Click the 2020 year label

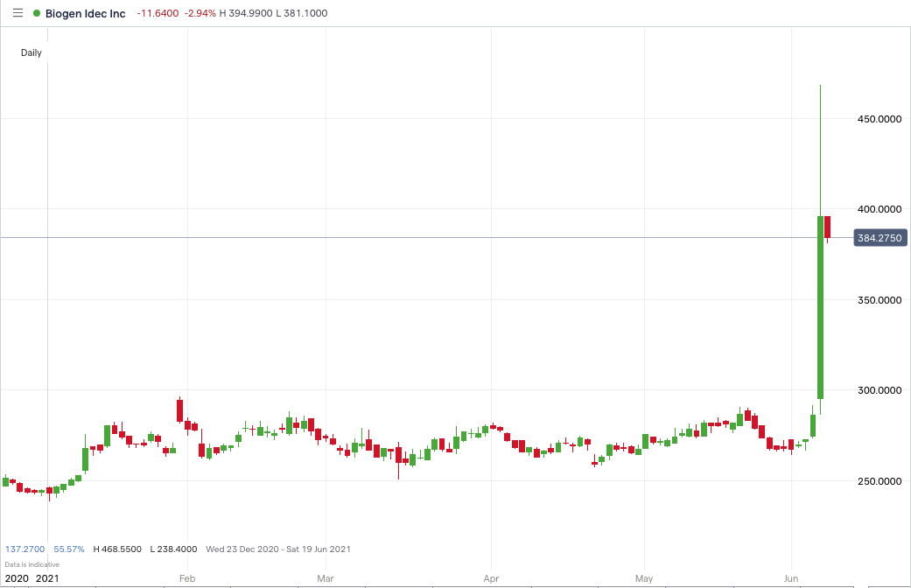(17, 578)
